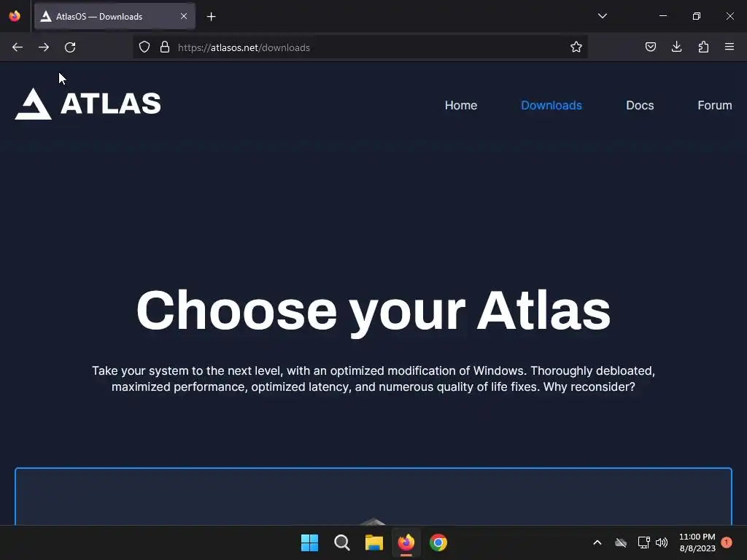Open Firefox application hamburger menu
747x560 pixels.
coord(729,47)
